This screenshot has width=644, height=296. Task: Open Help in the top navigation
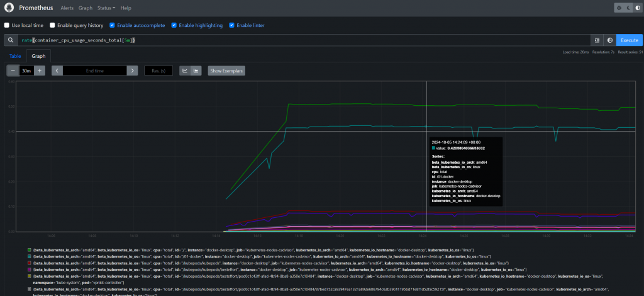126,8
